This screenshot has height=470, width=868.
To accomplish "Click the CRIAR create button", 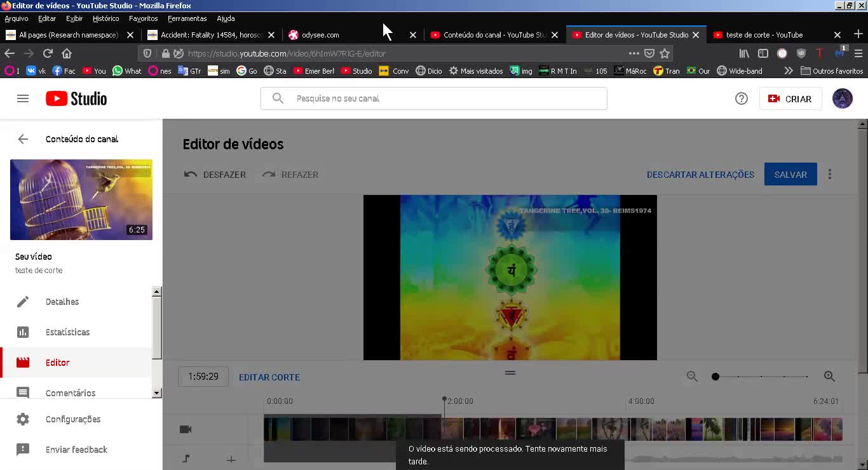I will pyautogui.click(x=790, y=98).
